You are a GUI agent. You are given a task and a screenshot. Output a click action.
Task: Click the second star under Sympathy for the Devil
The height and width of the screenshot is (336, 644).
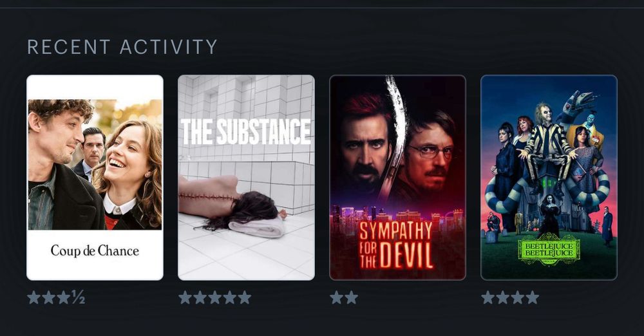(x=351, y=297)
